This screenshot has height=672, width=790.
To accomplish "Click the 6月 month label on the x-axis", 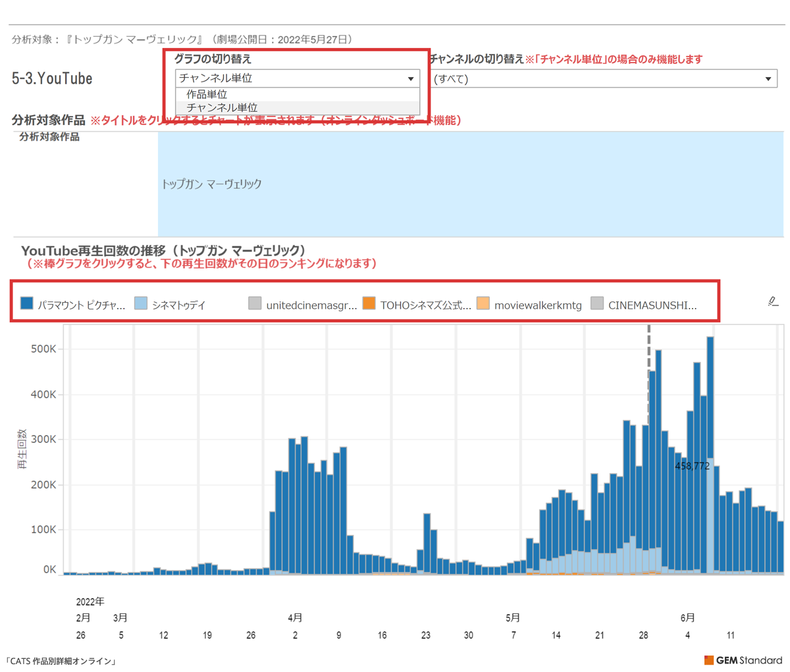I will (687, 618).
